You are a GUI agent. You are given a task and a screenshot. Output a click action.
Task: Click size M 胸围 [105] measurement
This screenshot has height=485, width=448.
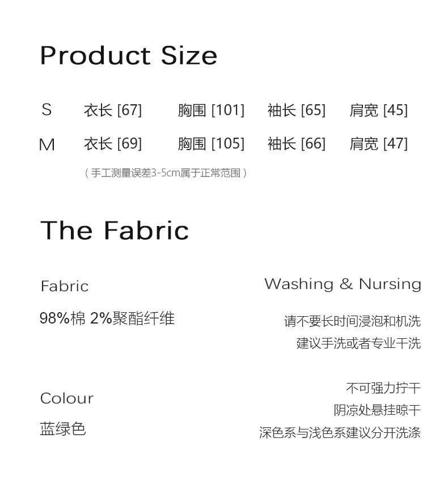point(211,144)
